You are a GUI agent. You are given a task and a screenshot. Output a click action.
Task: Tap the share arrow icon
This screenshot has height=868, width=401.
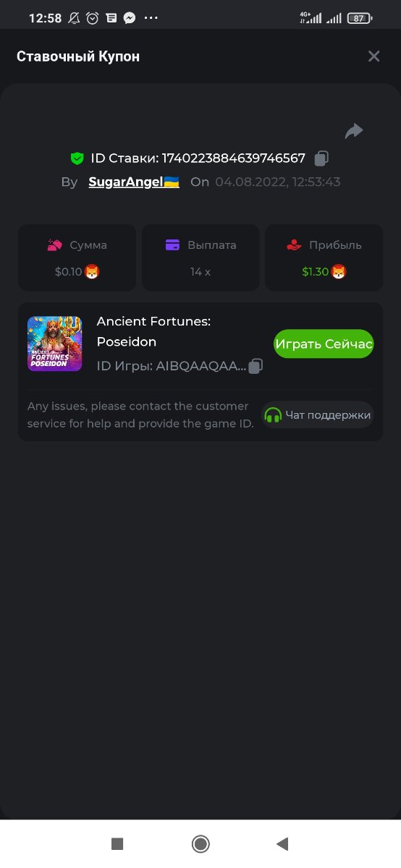(353, 131)
